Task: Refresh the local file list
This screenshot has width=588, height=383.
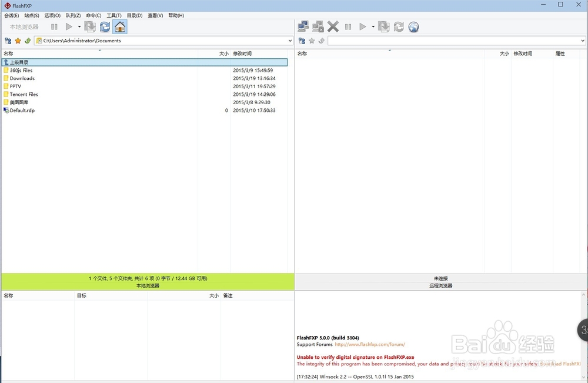Action: click(x=105, y=27)
